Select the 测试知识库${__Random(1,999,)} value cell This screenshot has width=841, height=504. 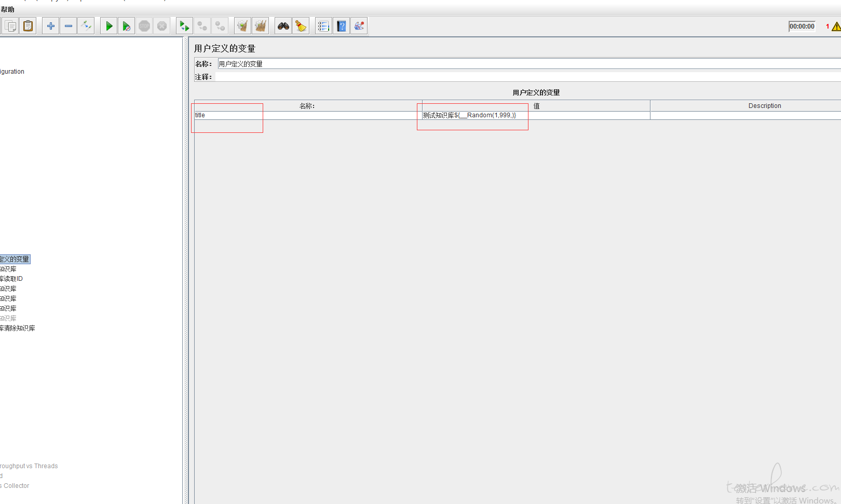[x=536, y=115]
